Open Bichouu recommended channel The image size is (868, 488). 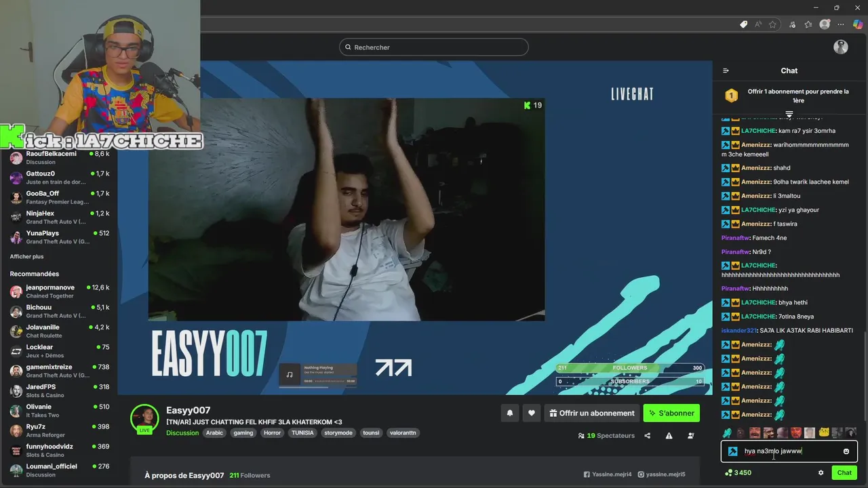pos(59,311)
